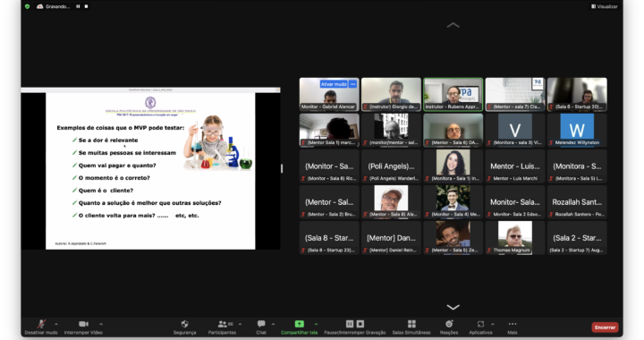Viewport: 644px width, 340px height.
Task: Select the (Sala 6 - Startup 20) tile
Action: (x=577, y=95)
